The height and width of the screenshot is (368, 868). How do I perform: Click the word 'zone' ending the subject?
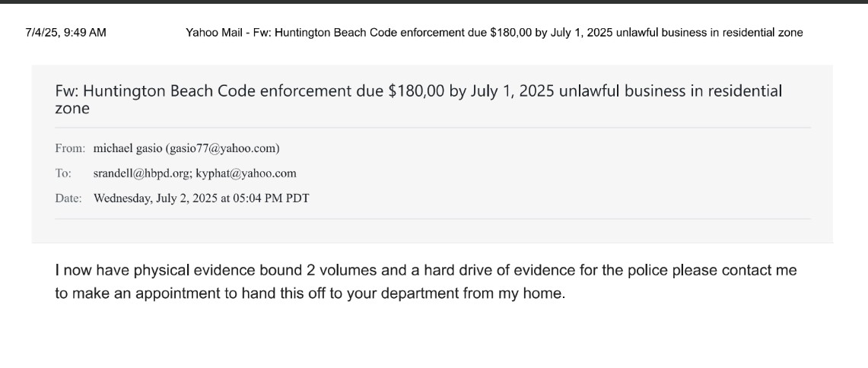point(72,109)
